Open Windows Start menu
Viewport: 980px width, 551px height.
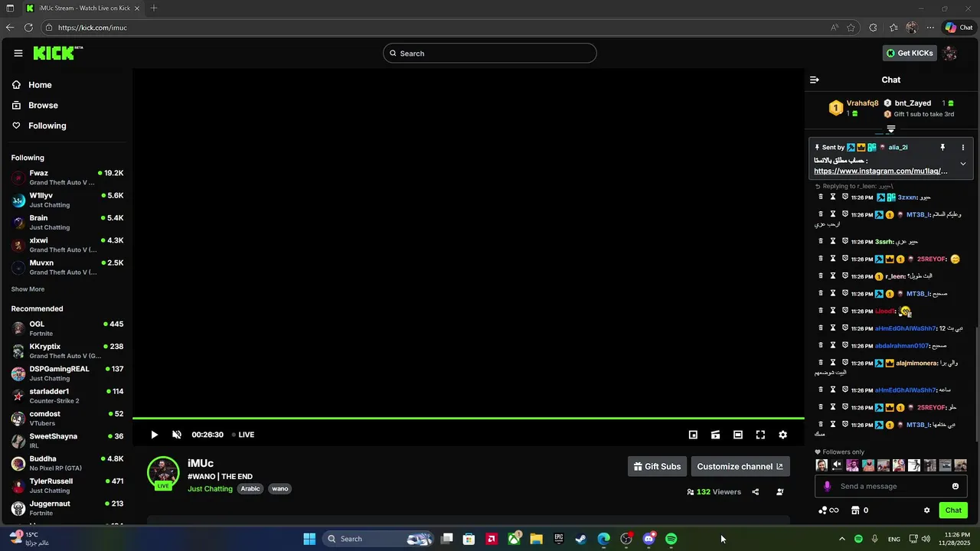pos(309,539)
